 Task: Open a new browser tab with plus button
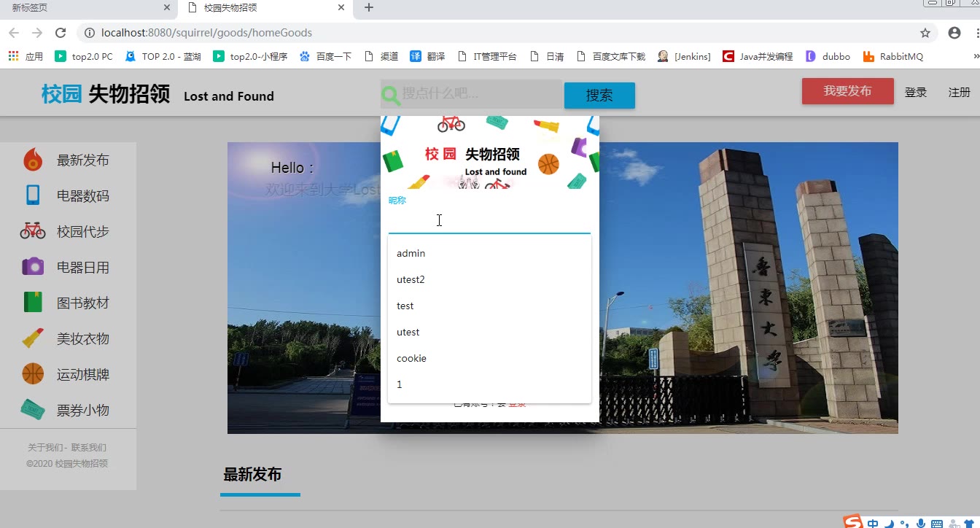[369, 8]
